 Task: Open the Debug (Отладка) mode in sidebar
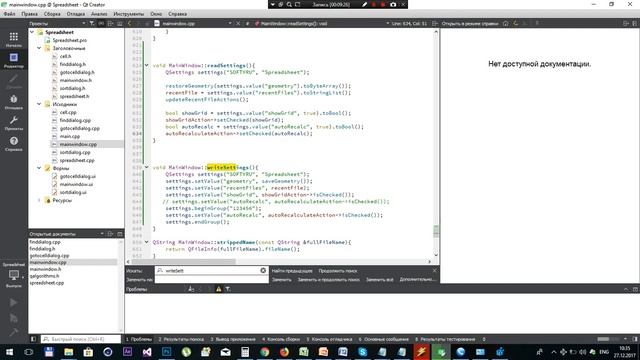13,102
